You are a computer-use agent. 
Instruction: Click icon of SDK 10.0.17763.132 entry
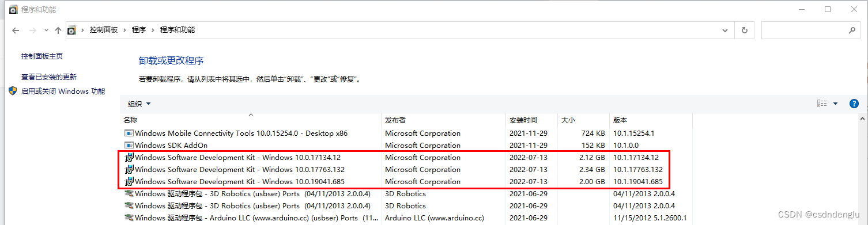[129, 169]
